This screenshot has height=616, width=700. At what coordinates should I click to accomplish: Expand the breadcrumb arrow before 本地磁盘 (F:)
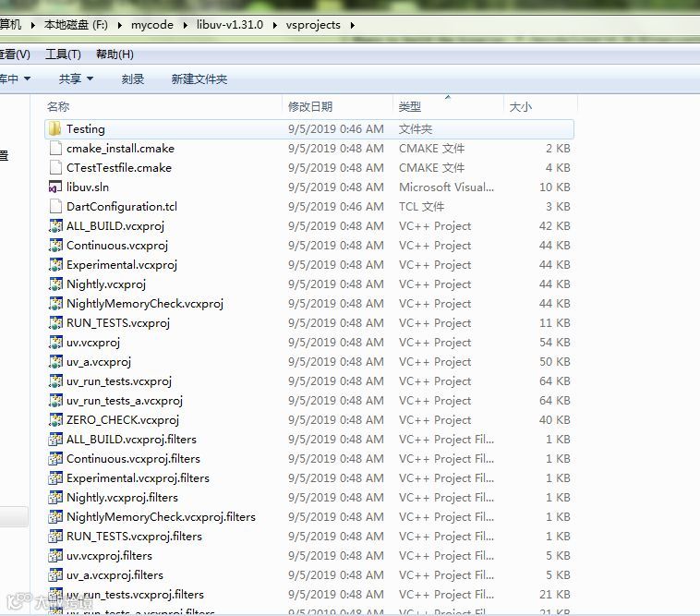[33, 26]
